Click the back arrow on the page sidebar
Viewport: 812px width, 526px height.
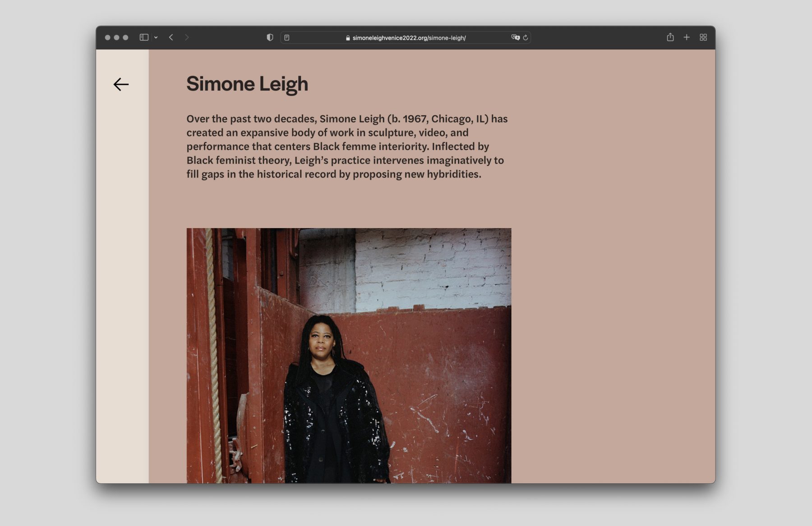(x=121, y=84)
